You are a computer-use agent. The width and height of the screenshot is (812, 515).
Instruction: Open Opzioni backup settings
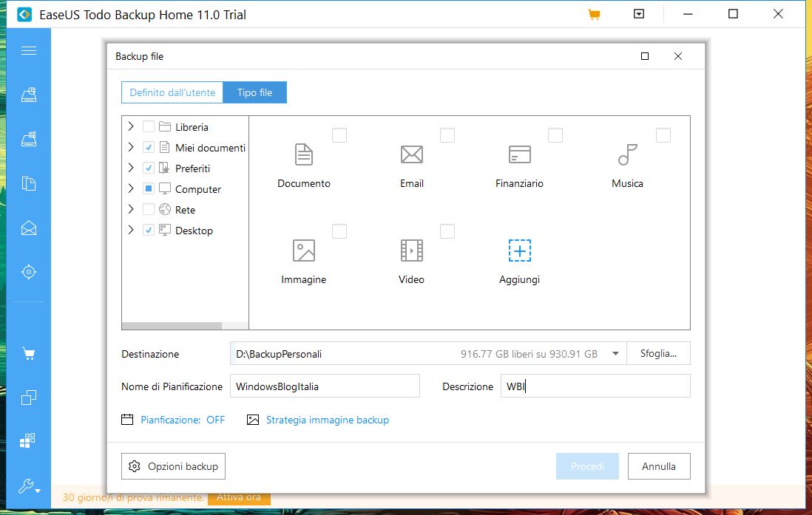[x=174, y=466]
